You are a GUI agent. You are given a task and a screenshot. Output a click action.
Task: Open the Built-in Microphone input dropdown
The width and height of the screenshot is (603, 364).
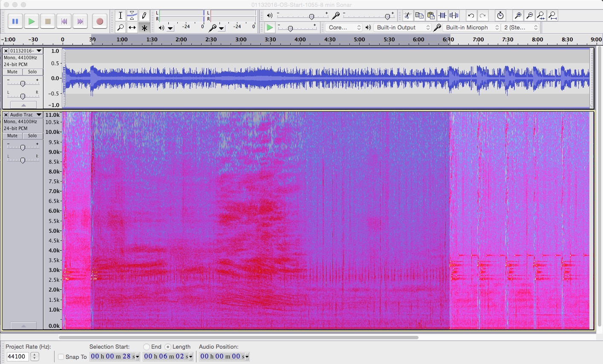coord(472,27)
